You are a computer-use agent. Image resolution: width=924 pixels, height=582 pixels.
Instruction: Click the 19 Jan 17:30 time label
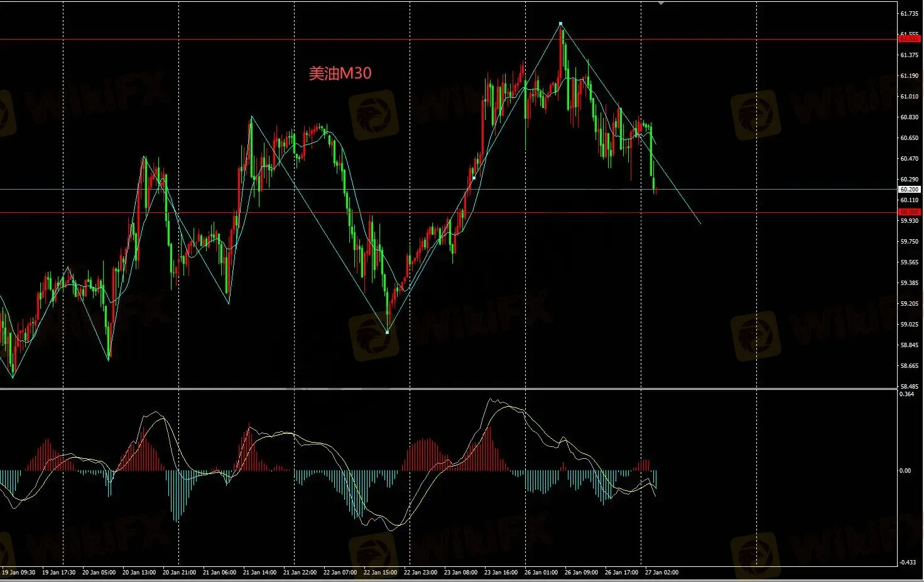[x=59, y=573]
